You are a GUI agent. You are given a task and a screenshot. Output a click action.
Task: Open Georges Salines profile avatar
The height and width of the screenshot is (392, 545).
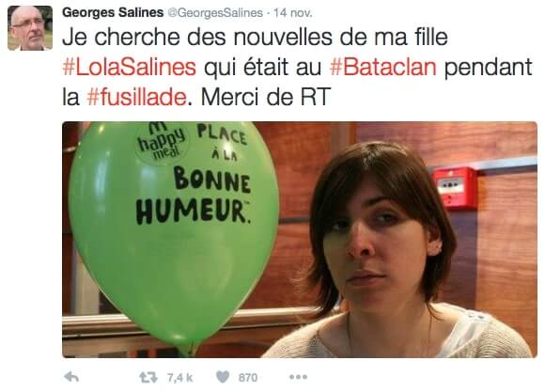click(30, 28)
